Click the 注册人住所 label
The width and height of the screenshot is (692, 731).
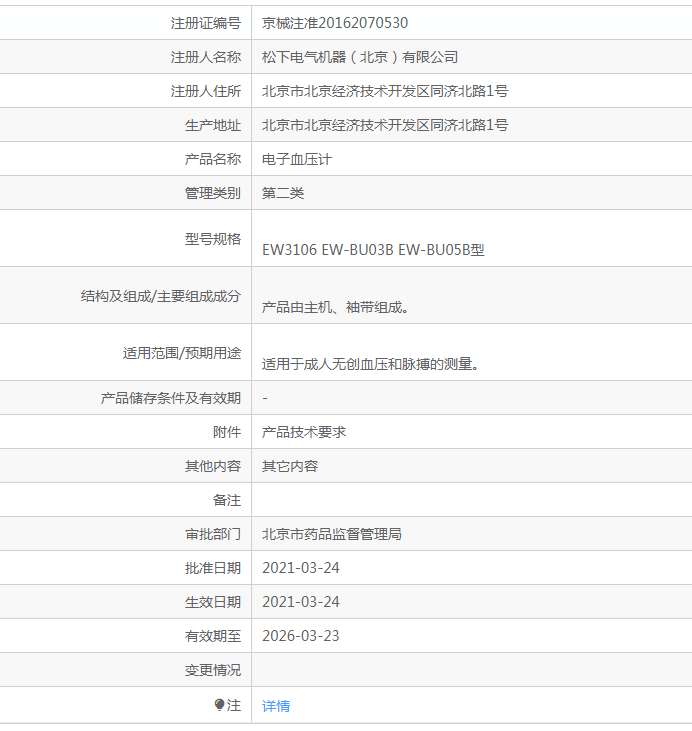206,91
